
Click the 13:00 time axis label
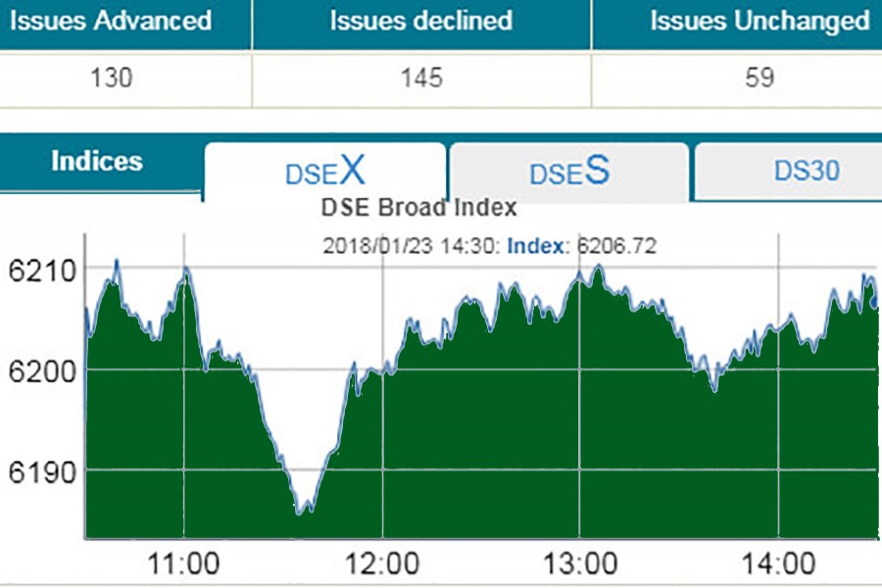579,563
